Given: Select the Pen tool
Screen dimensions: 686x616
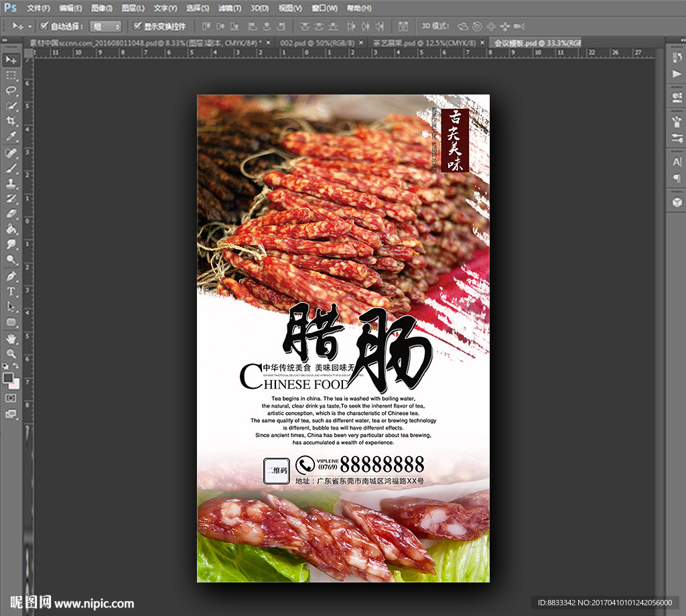Looking at the screenshot, I should pos(11,276).
